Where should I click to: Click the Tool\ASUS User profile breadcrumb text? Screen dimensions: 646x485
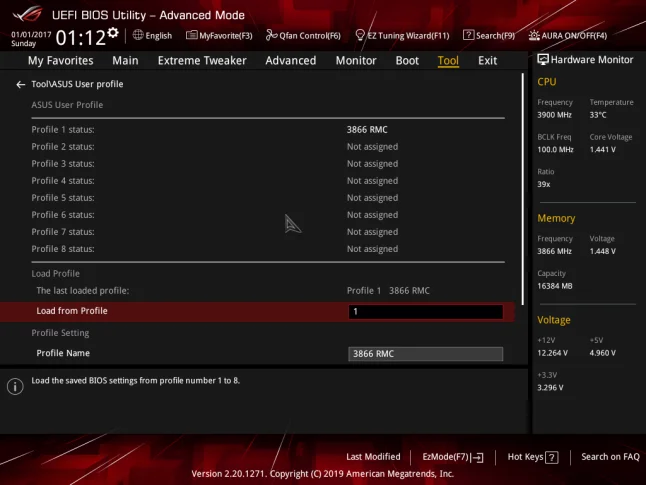77,84
